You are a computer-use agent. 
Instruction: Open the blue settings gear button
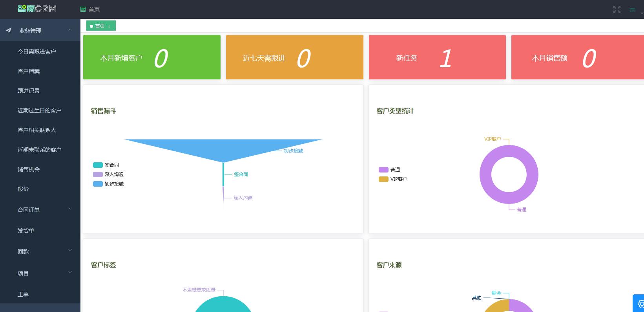coord(639,303)
